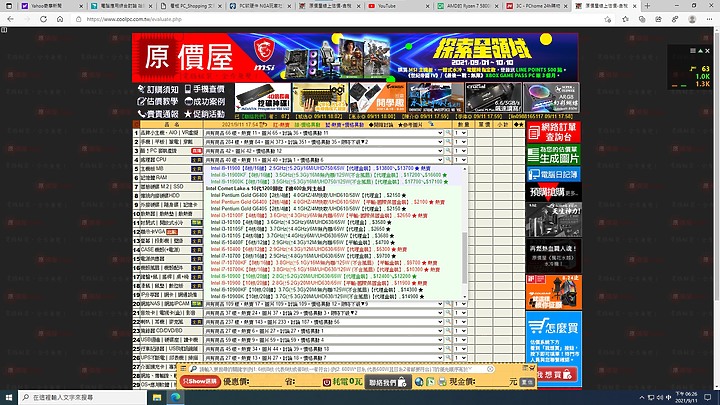Open the 電腦日記簿 computer diary button

click(553, 174)
